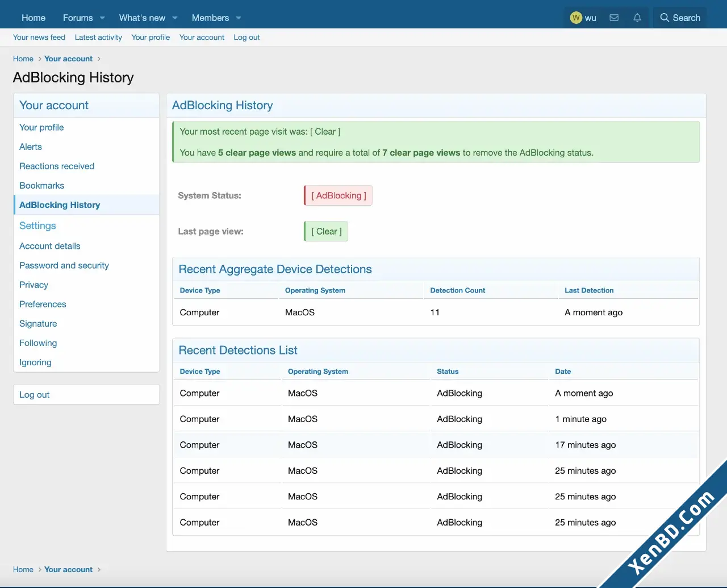The width and height of the screenshot is (727, 588).
Task: Click the 'A moment ago' cell in detections list
Action: click(x=584, y=393)
